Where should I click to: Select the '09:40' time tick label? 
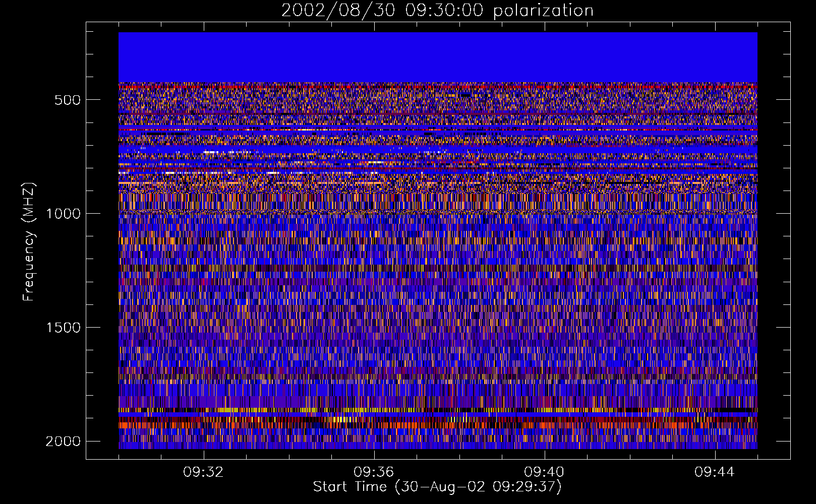click(x=544, y=472)
